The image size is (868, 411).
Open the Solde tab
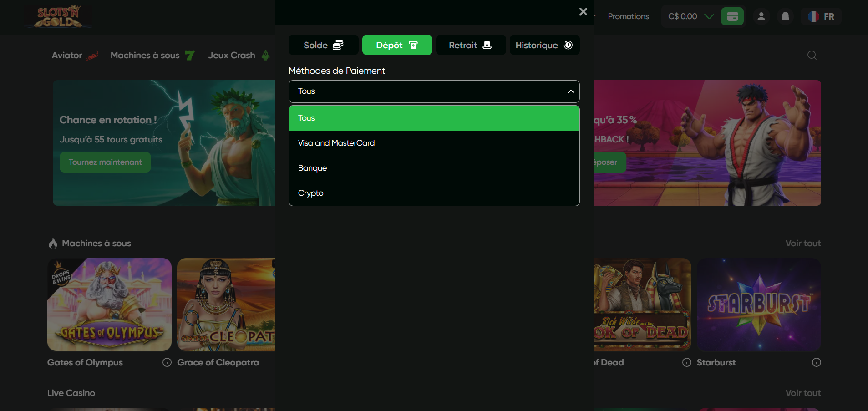click(324, 45)
